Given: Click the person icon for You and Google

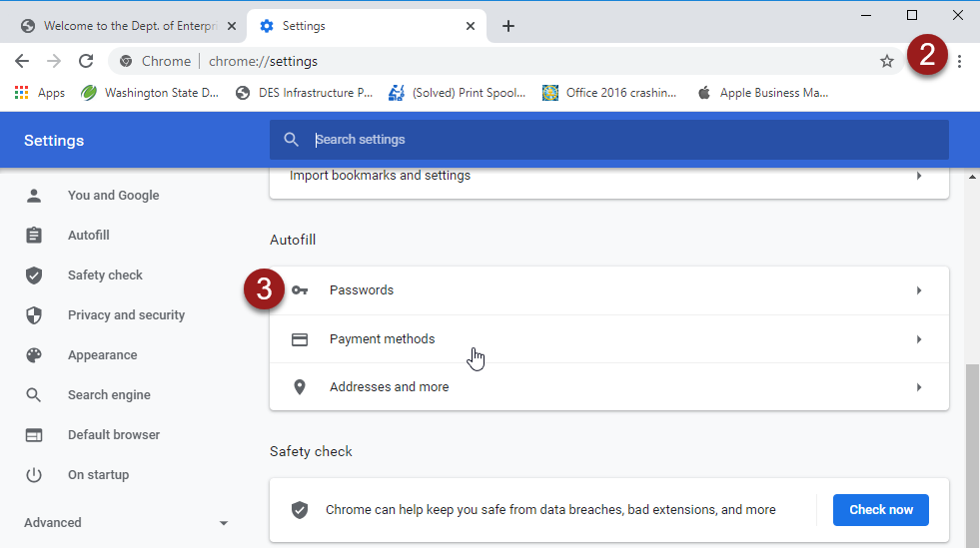Looking at the screenshot, I should coord(34,196).
